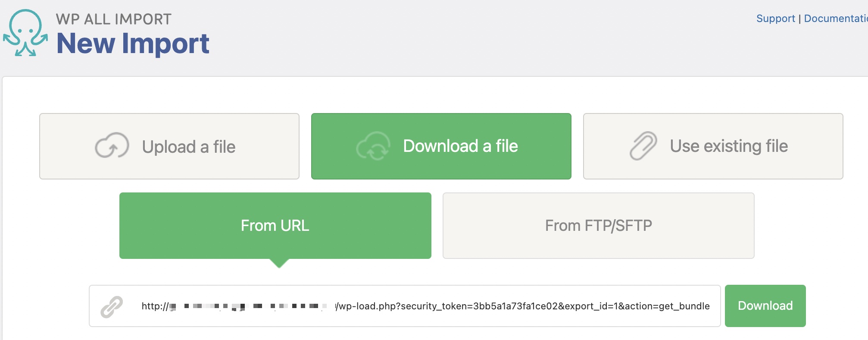Click the paperclip icon for existing files
The width and height of the screenshot is (868, 340).
coord(643,146)
